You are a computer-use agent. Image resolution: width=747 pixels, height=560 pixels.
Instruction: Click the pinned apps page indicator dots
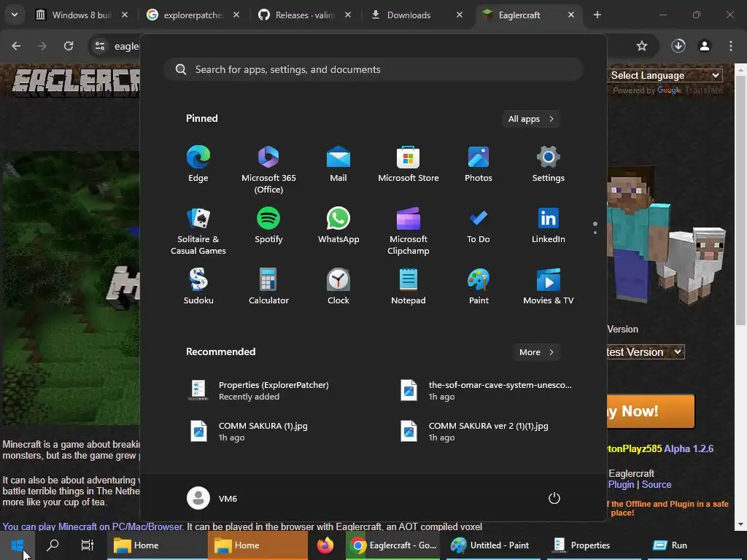click(x=595, y=228)
